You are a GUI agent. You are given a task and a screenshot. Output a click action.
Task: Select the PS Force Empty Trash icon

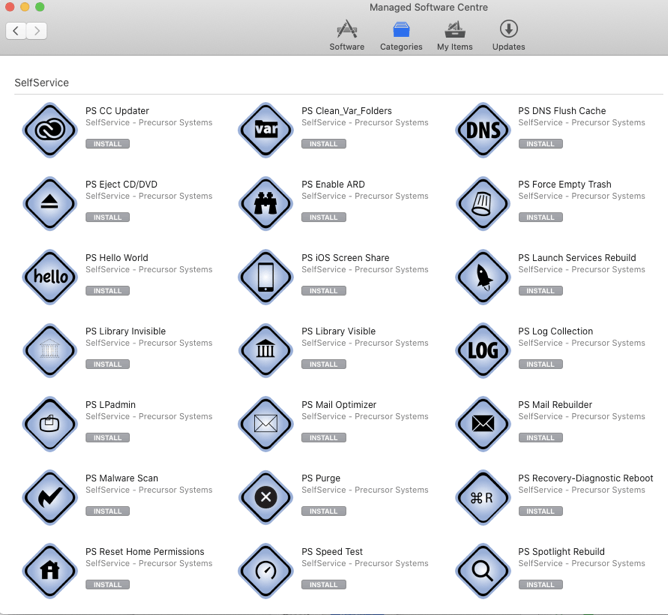coord(483,204)
